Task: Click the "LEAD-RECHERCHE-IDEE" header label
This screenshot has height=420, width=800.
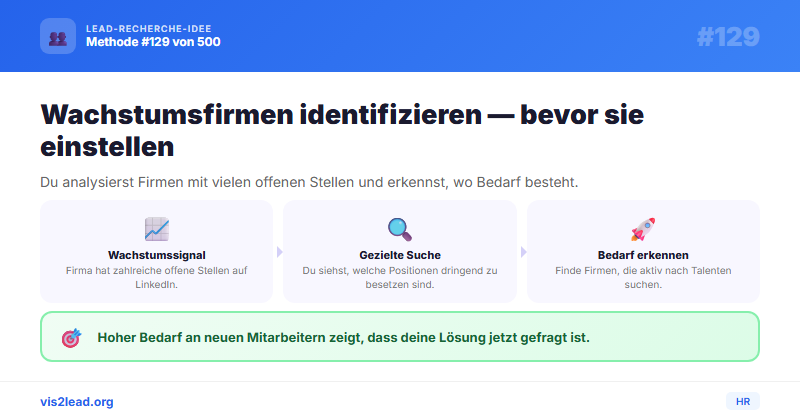Action: (x=148, y=29)
